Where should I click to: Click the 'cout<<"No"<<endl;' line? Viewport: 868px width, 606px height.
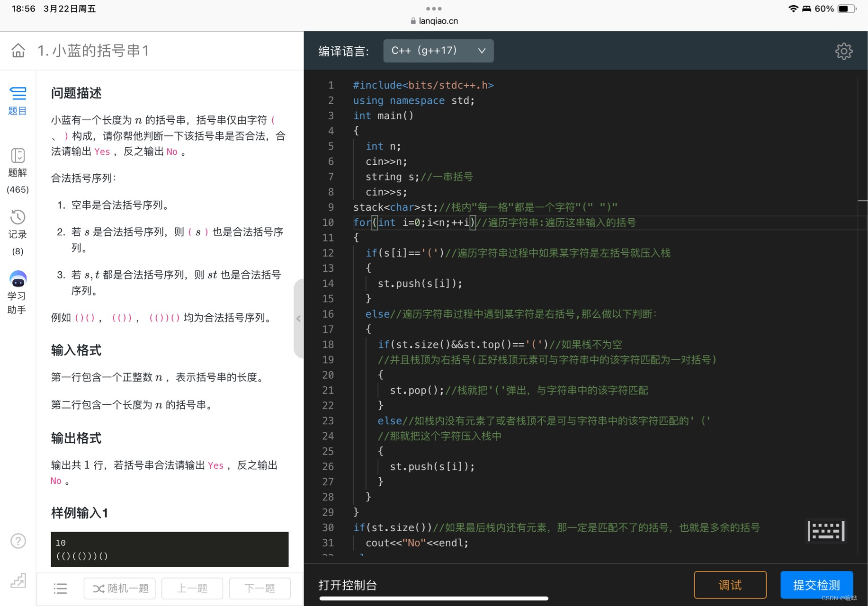pos(417,543)
